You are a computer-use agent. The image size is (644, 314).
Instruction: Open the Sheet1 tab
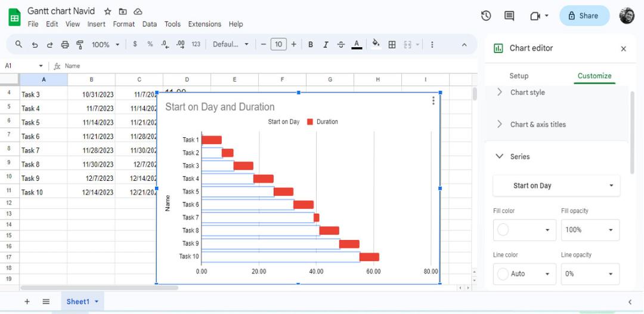[x=82, y=301]
